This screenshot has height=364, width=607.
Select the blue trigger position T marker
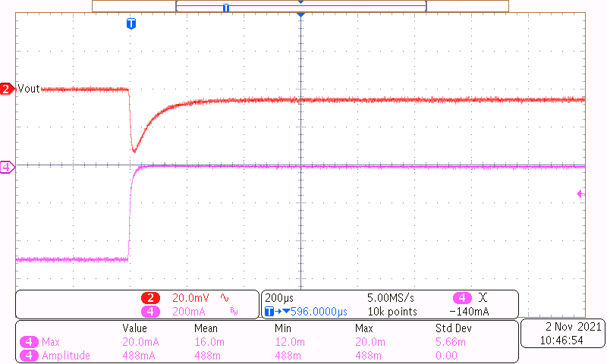point(131,24)
